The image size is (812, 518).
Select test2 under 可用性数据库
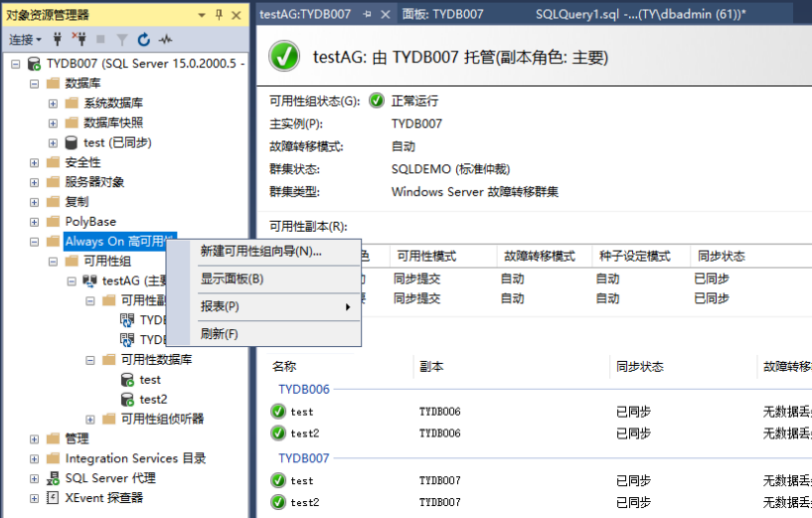coord(153,400)
